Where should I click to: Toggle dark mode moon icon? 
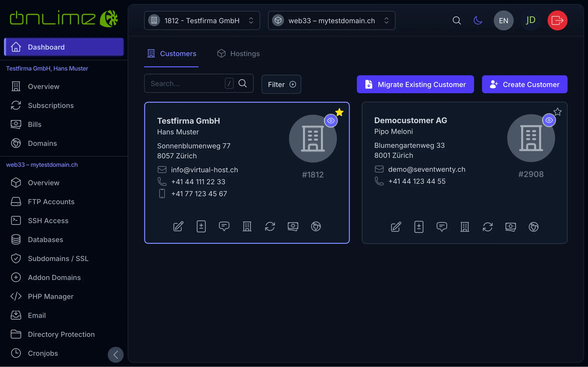pos(478,20)
